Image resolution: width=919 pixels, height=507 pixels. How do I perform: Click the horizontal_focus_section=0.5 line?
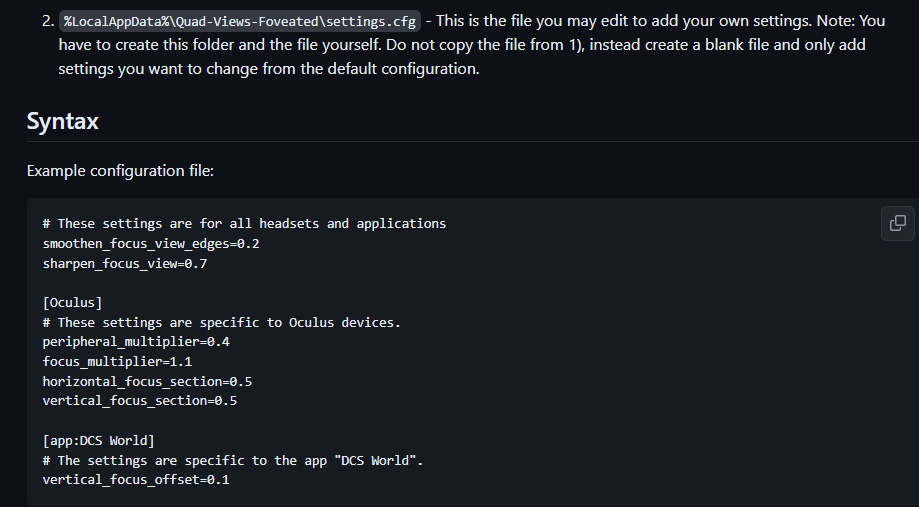click(146, 381)
